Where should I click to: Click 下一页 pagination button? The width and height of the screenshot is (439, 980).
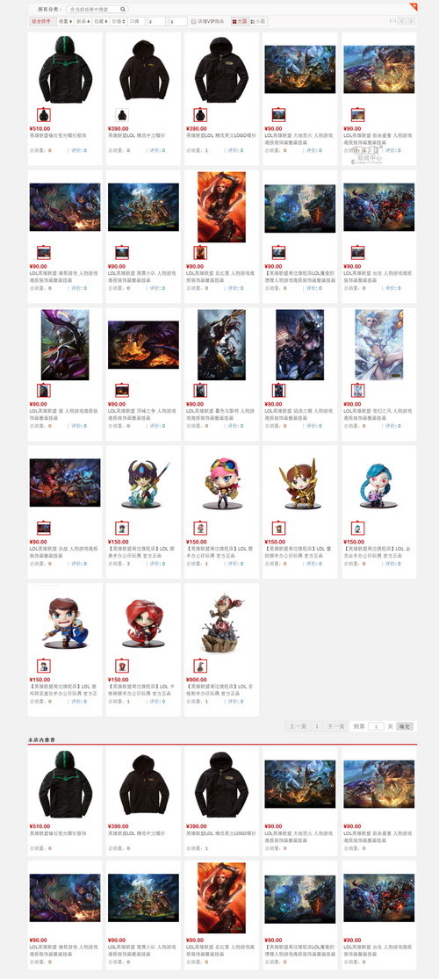click(335, 726)
